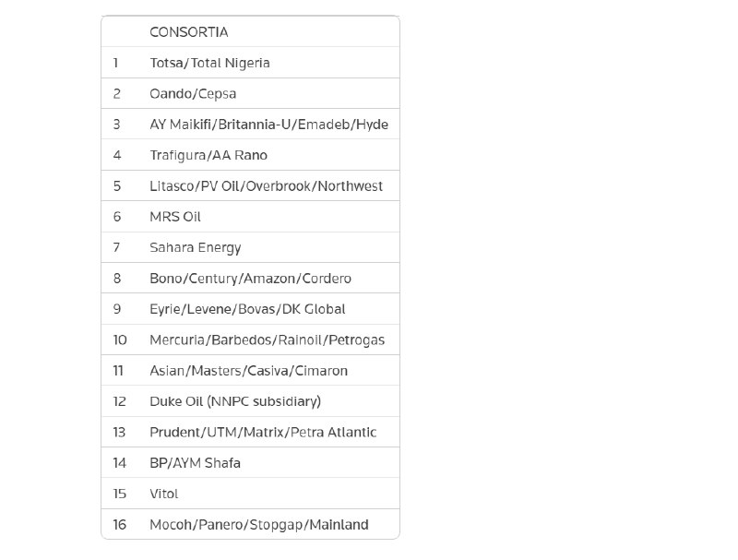
Task: Click Duke Oil (NNPC subsidiary) entry
Action: coord(235,401)
